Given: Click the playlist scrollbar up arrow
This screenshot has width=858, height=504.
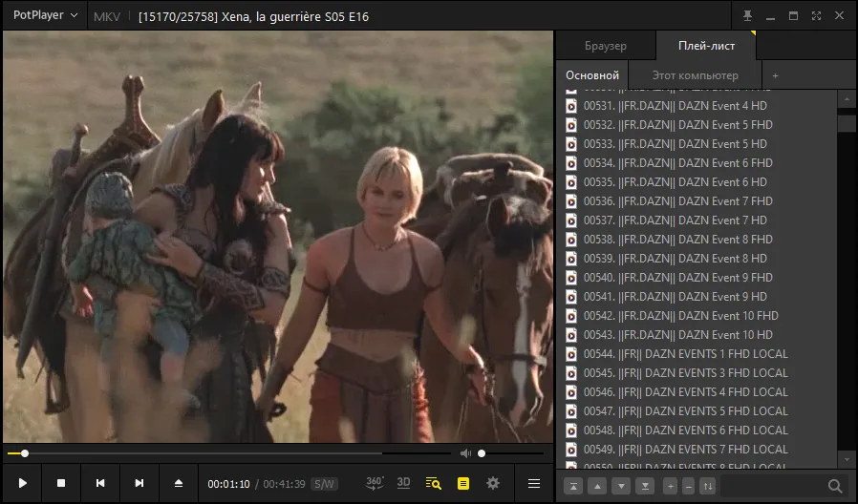Looking at the screenshot, I should point(847,99).
